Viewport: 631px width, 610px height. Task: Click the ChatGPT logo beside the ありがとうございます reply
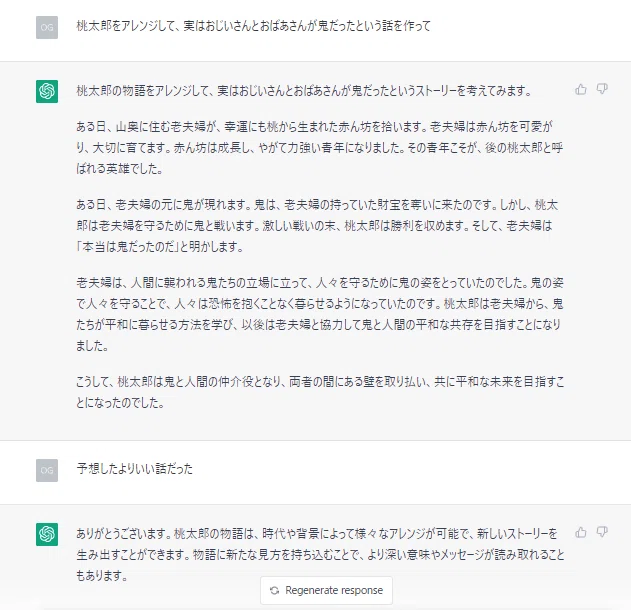coord(47,534)
